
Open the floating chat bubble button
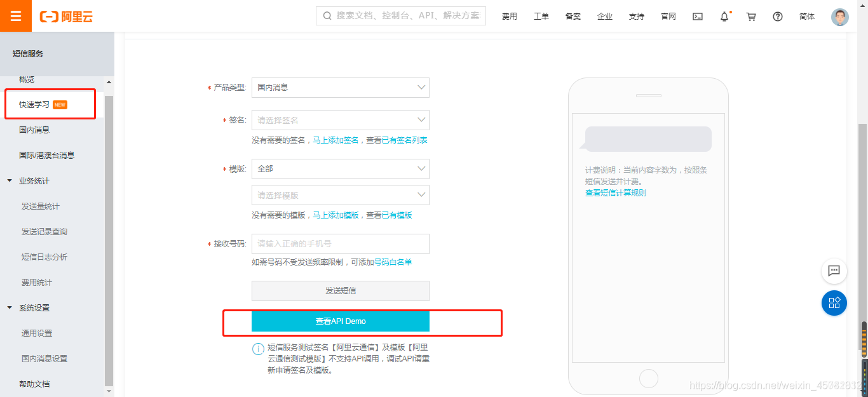[834, 271]
